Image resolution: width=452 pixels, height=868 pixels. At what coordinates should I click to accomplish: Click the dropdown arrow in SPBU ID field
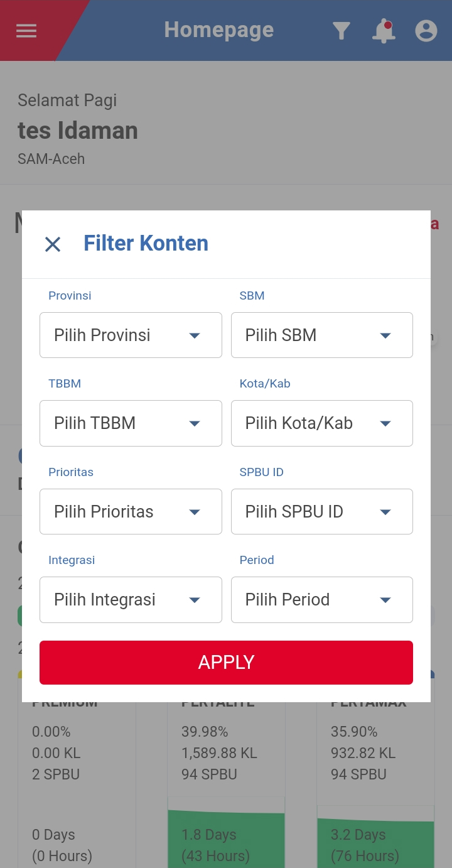click(x=385, y=513)
